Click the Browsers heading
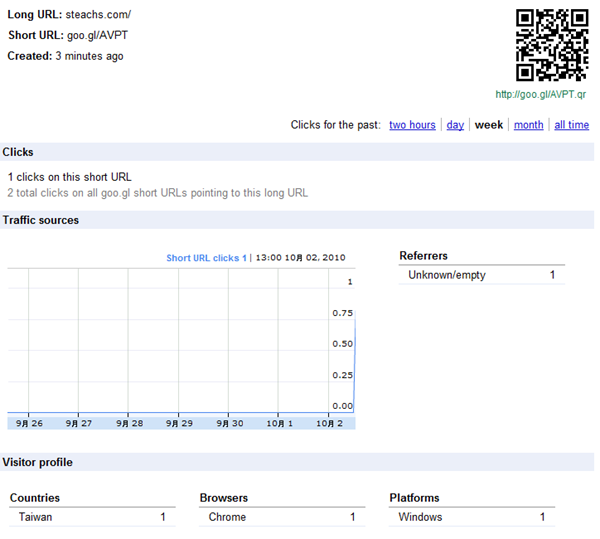Image resolution: width=600 pixels, height=539 pixels. (x=224, y=498)
